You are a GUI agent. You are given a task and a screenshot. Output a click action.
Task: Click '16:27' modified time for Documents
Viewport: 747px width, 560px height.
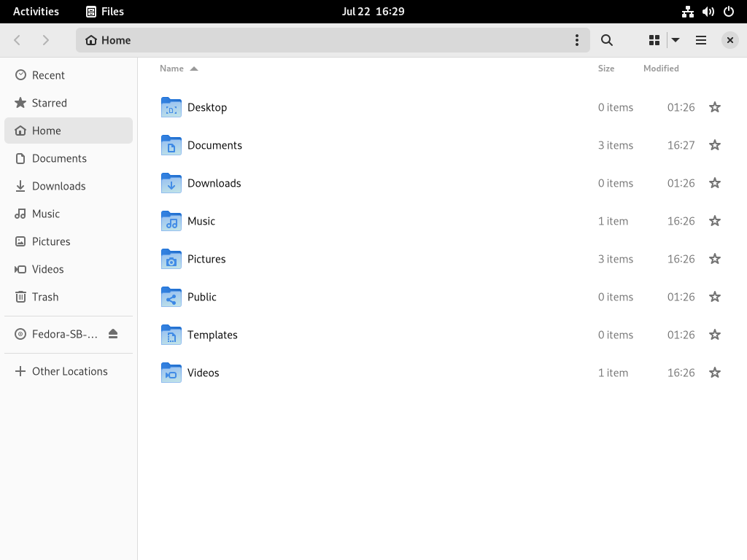681,145
